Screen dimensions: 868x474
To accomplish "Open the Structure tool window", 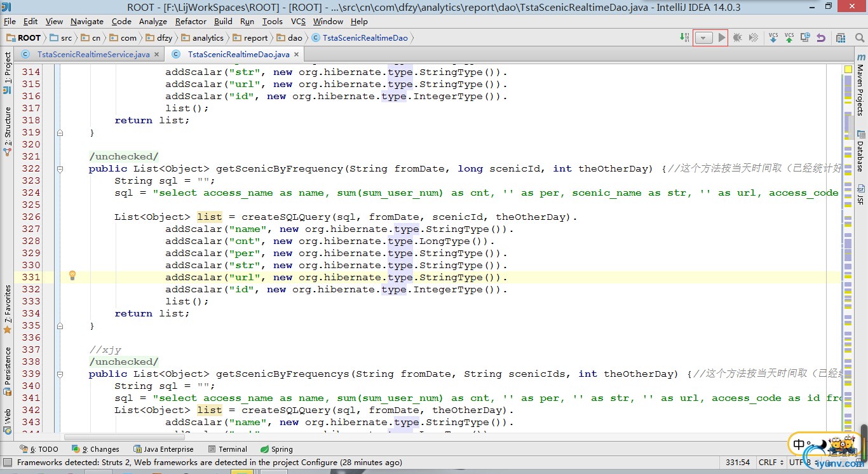I will click(7, 131).
